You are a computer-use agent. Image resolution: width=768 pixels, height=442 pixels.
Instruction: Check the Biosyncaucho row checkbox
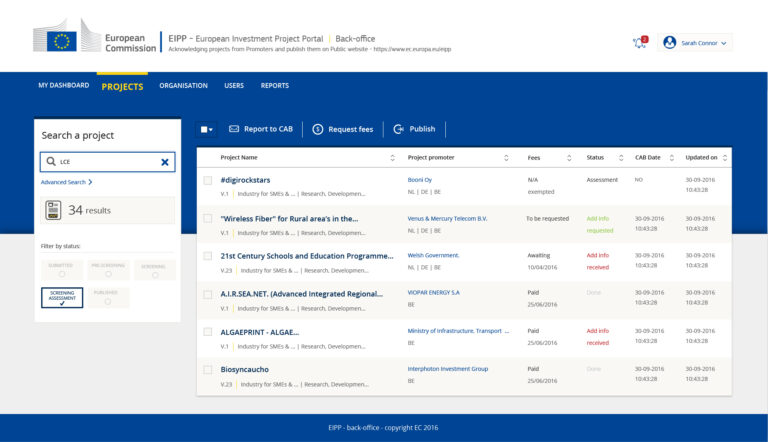coord(208,370)
